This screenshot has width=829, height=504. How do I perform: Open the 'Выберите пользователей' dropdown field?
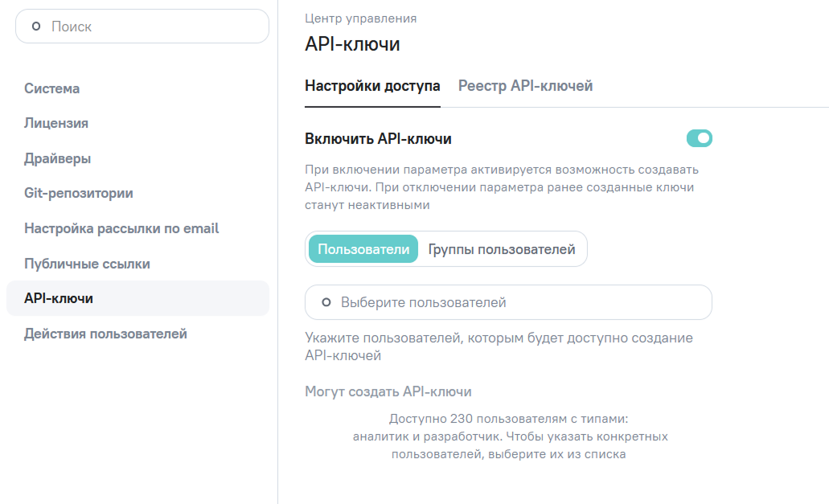point(508,302)
